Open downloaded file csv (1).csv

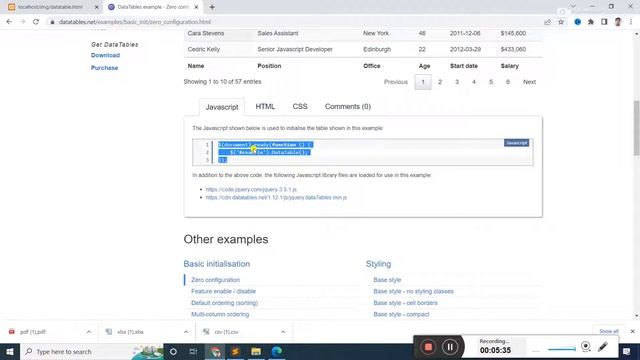click(226, 332)
